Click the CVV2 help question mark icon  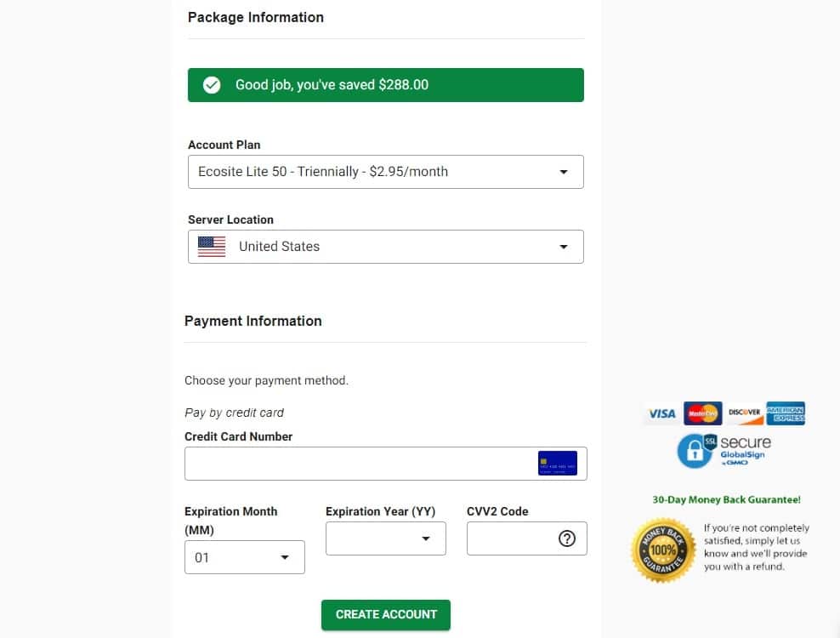[x=567, y=538]
